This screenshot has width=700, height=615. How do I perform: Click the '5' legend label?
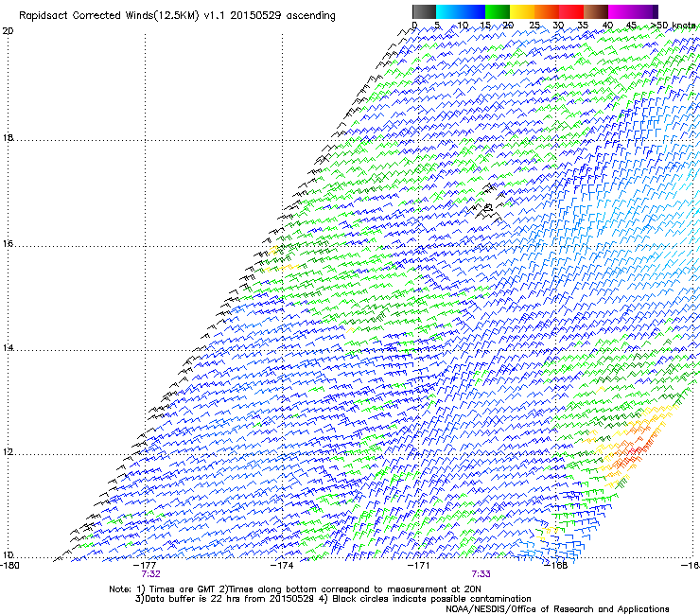click(x=437, y=26)
